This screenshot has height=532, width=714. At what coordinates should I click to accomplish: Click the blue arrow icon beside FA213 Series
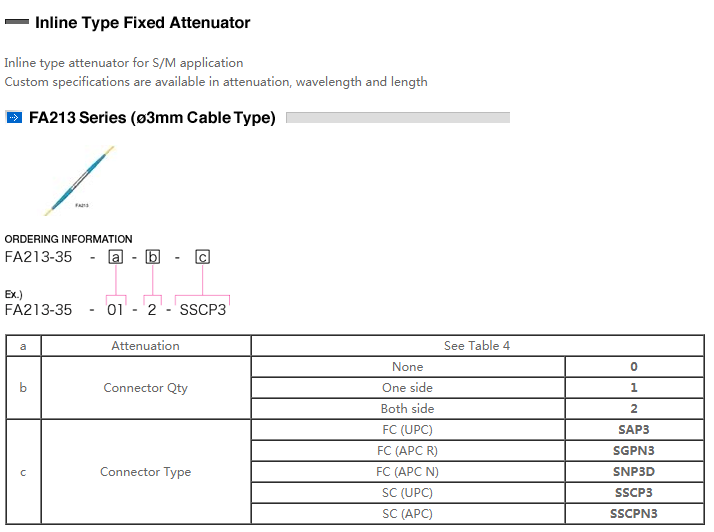(x=14, y=118)
